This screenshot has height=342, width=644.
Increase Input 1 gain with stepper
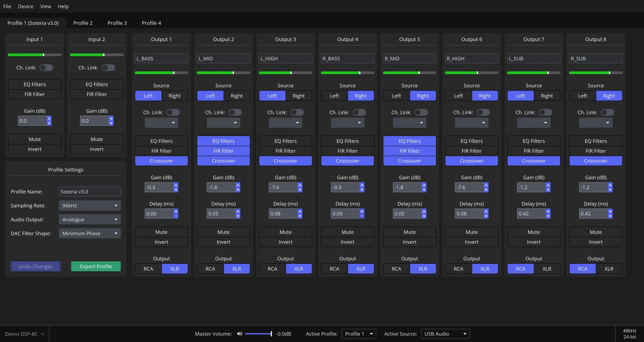tap(49, 118)
